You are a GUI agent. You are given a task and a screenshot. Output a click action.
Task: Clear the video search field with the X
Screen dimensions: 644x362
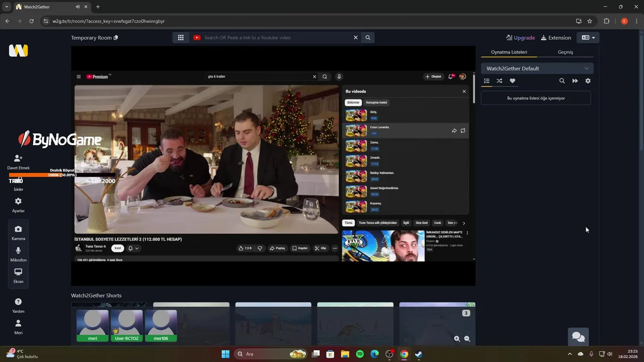pos(355,38)
